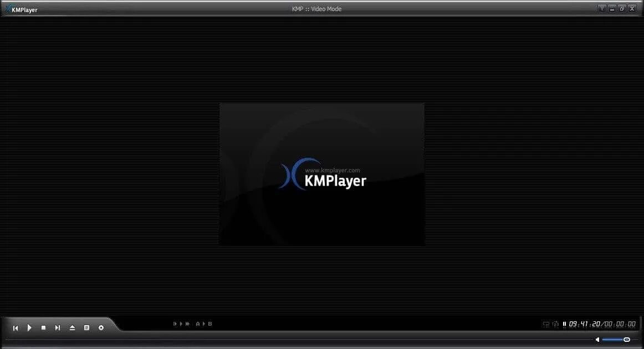This screenshot has height=349, width=644.
Task: Play the media with the Play button
Action: (x=29, y=327)
